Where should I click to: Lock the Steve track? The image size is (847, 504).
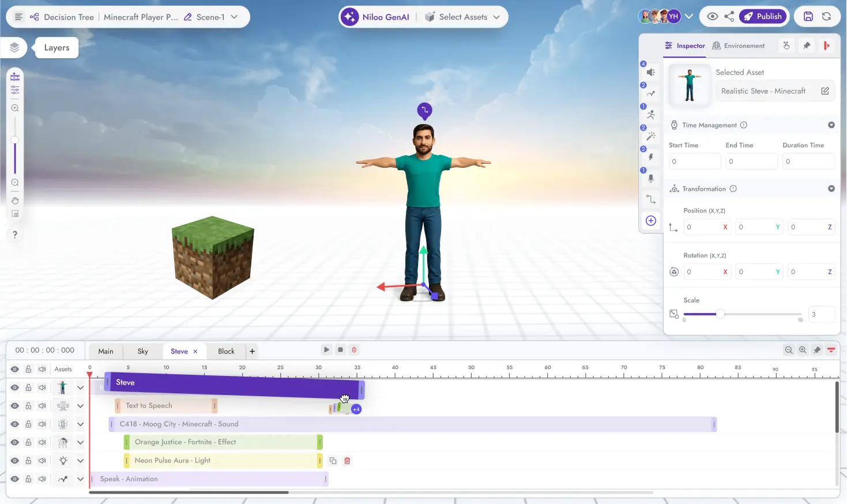pyautogui.click(x=28, y=388)
